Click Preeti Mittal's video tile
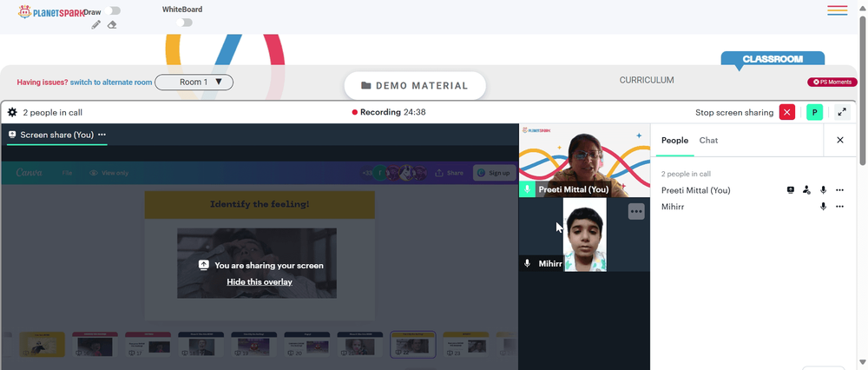 coord(584,161)
